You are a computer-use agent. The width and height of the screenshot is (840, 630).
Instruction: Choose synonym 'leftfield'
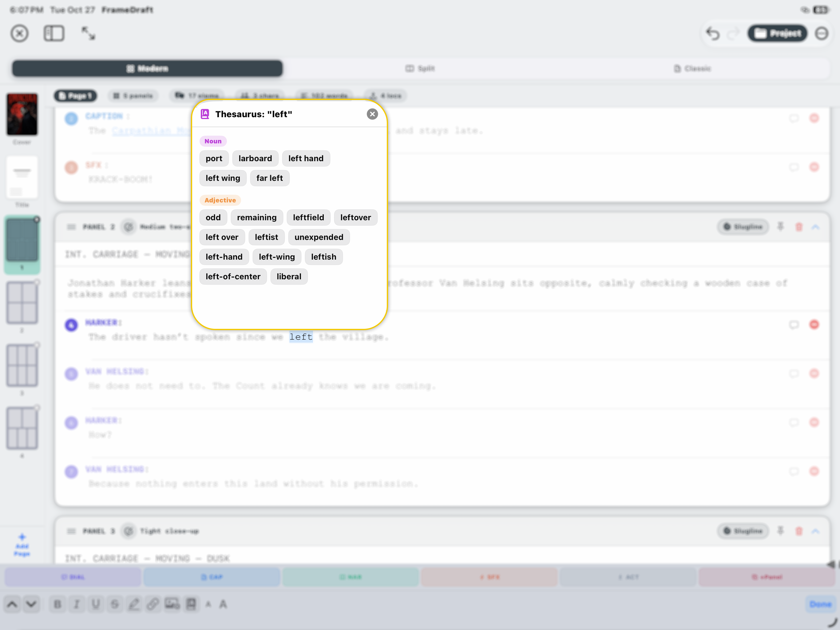click(x=308, y=217)
